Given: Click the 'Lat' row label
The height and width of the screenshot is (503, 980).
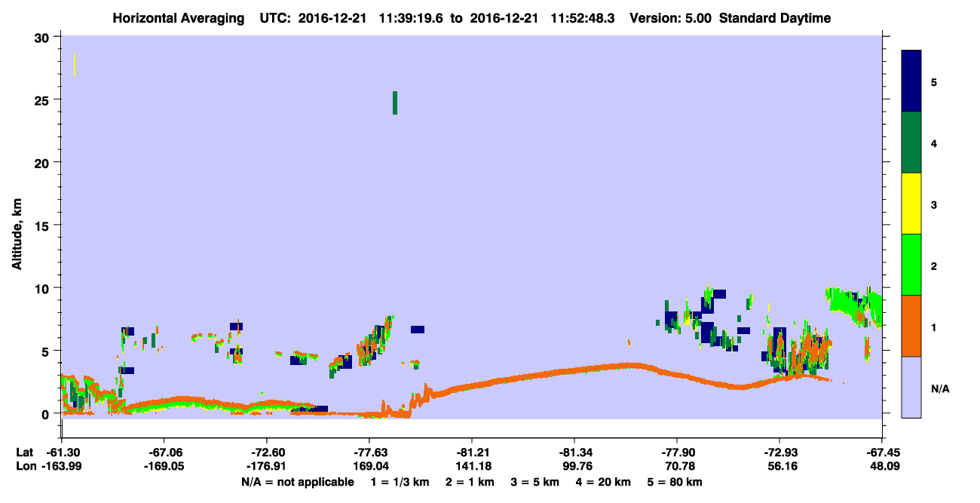Looking at the screenshot, I should [24, 452].
